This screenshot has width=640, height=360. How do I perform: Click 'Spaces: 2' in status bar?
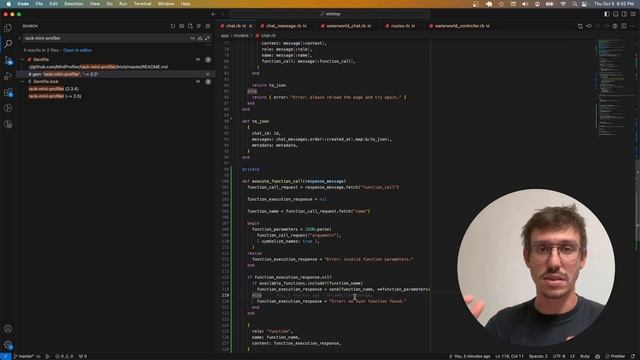(x=538, y=356)
